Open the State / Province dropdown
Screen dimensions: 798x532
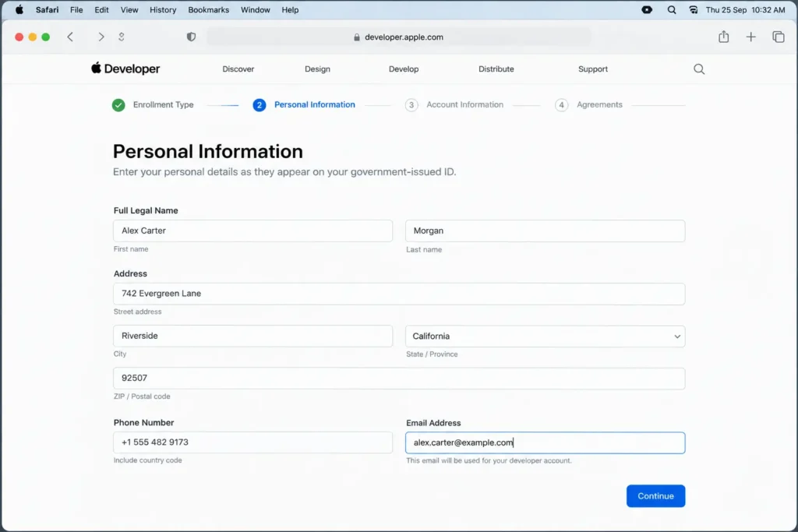pyautogui.click(x=545, y=336)
